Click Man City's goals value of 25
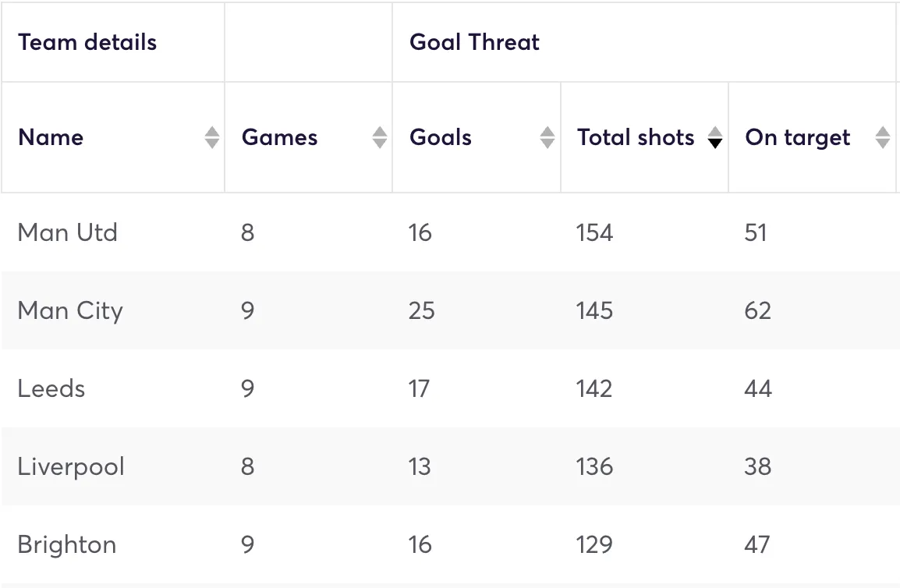This screenshot has width=900, height=588. click(421, 310)
